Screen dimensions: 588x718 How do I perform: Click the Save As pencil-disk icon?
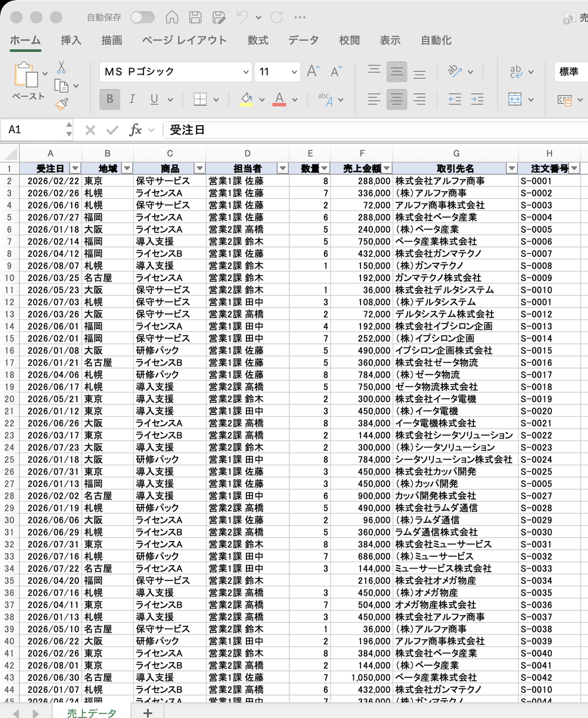(219, 18)
